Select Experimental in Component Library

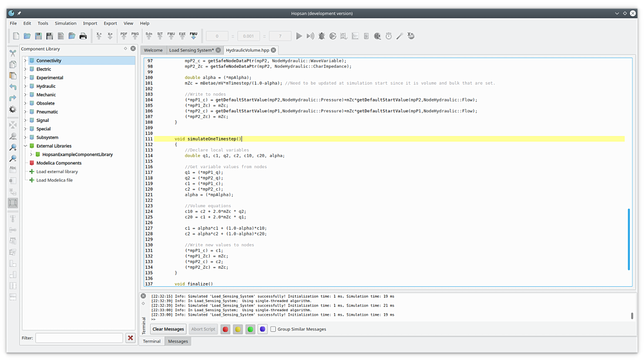(x=50, y=78)
